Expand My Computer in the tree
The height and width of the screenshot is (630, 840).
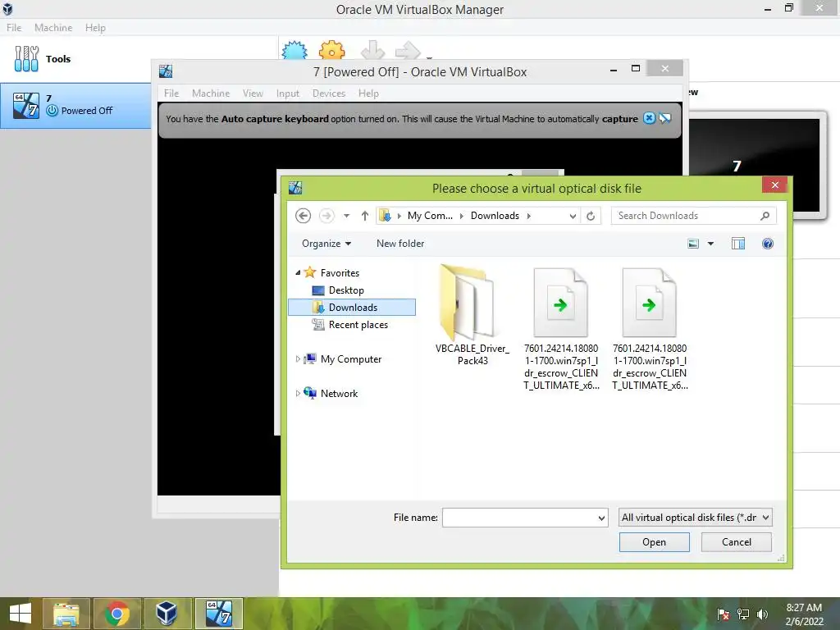tap(298, 359)
